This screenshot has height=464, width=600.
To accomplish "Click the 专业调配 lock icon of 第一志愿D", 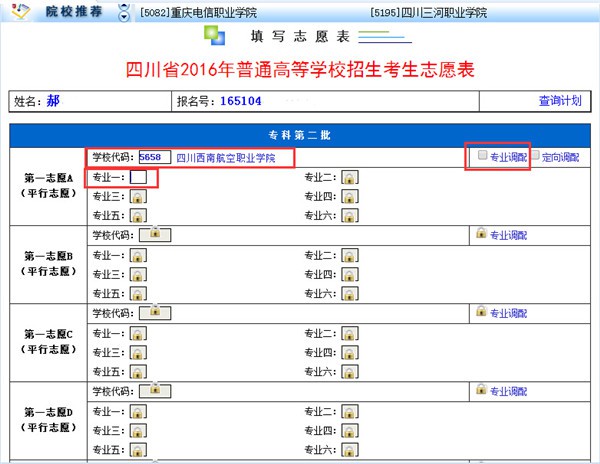I will [481, 389].
